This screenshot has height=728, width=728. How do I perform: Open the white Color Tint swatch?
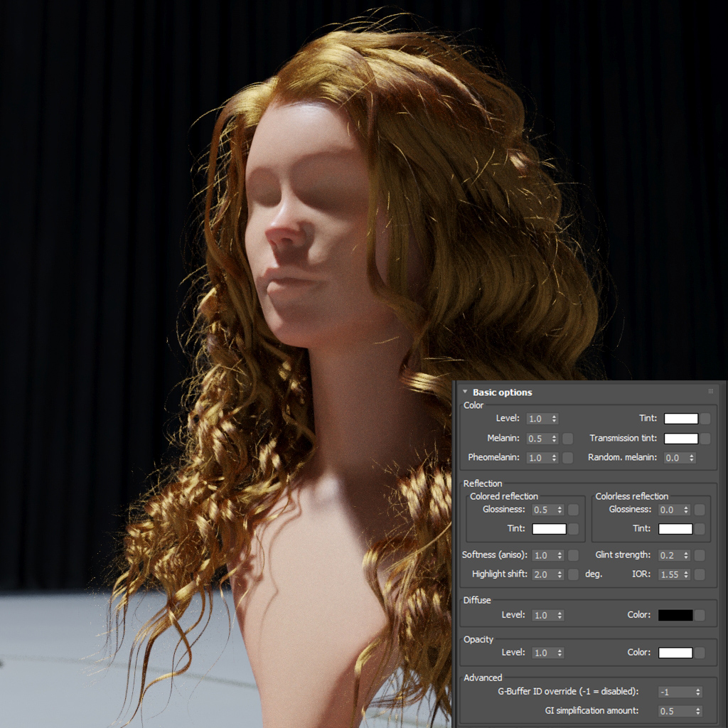[x=681, y=418]
